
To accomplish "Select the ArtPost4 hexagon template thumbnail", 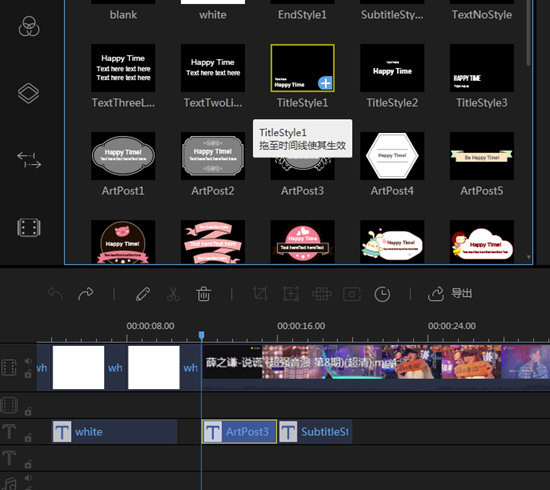I will tap(392, 156).
